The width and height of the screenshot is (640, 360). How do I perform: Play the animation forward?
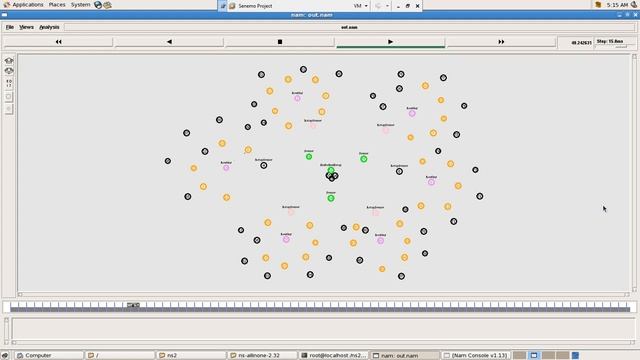tap(390, 42)
